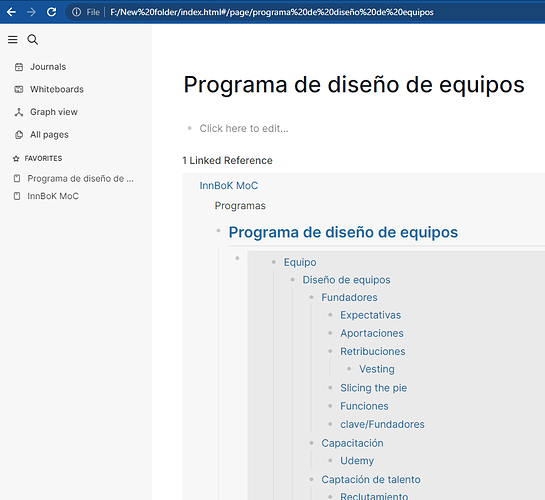Click the site info icon in address bar
Viewport: 545px width, 500px height.
tap(76, 12)
